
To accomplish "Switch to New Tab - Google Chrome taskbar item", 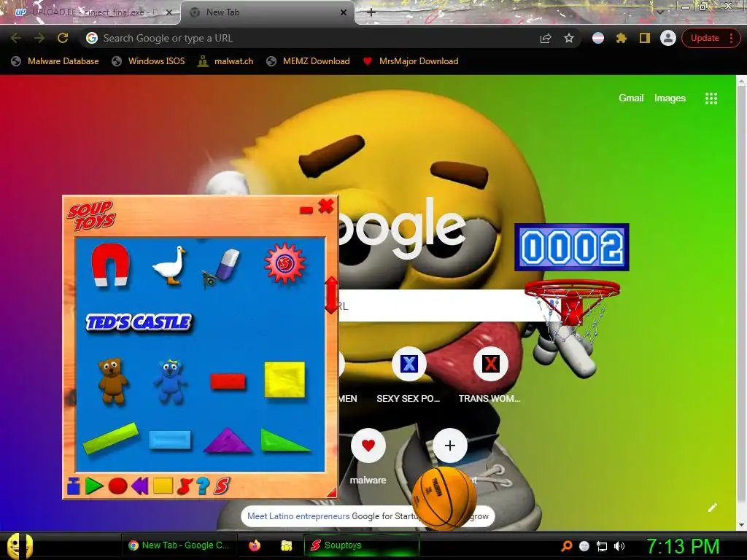I will coord(178,545).
